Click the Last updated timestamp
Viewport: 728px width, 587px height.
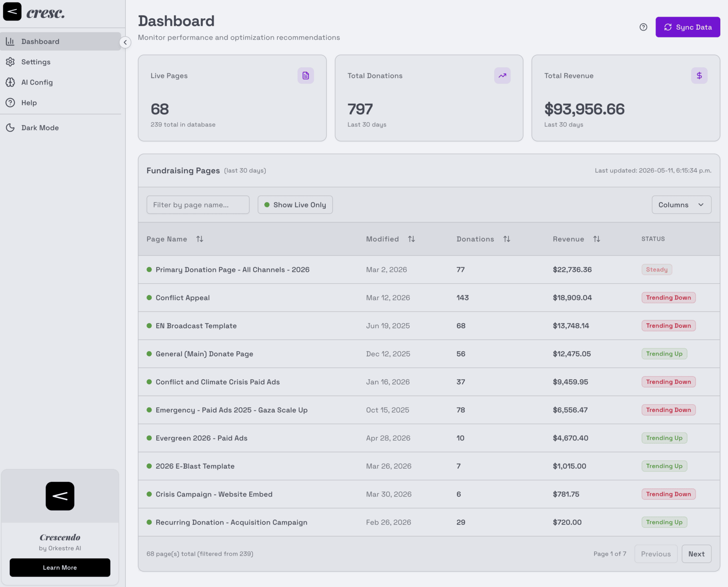tap(653, 171)
